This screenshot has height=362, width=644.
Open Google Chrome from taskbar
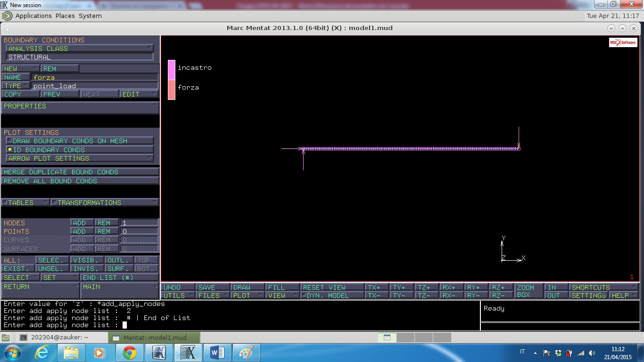129,353
